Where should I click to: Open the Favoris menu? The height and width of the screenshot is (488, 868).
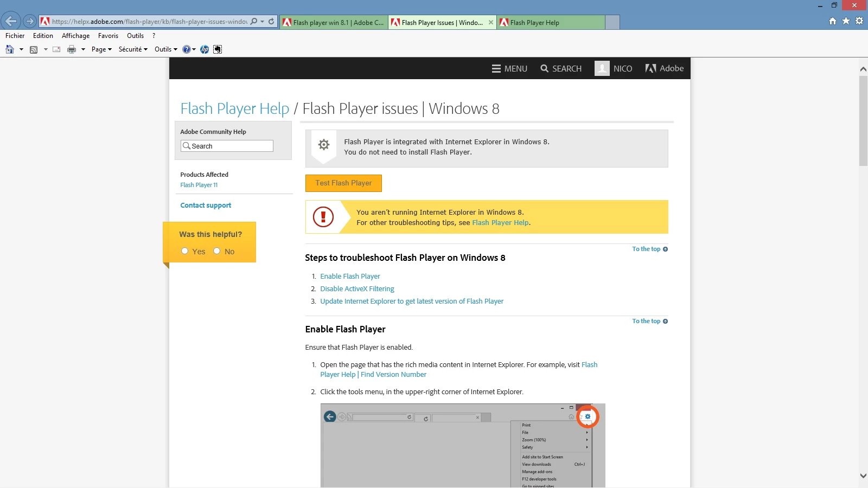pyautogui.click(x=108, y=36)
